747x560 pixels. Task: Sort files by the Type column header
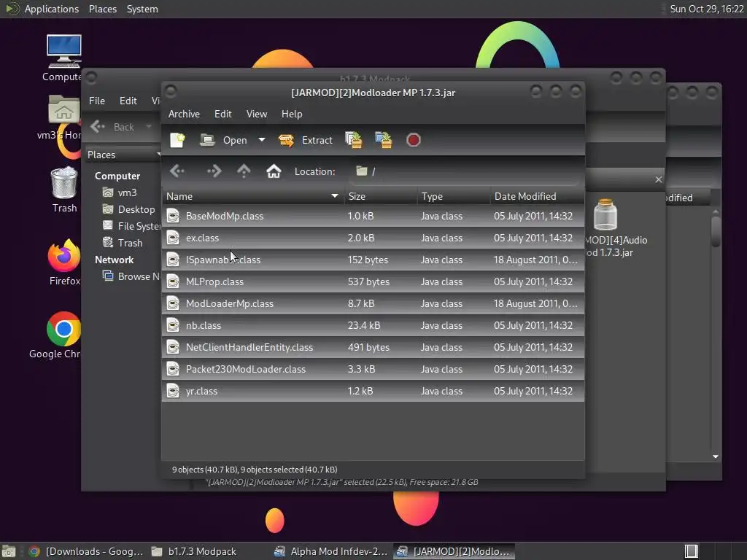point(453,196)
